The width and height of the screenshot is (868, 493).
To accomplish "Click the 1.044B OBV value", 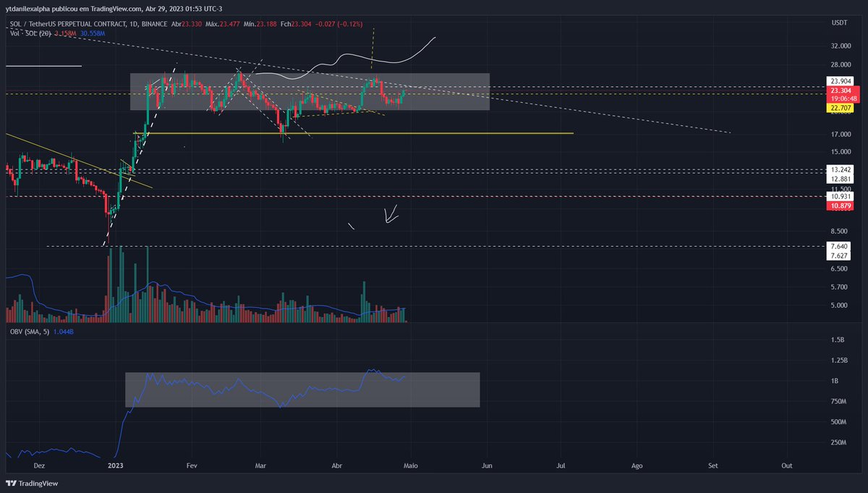I will click(x=64, y=331).
